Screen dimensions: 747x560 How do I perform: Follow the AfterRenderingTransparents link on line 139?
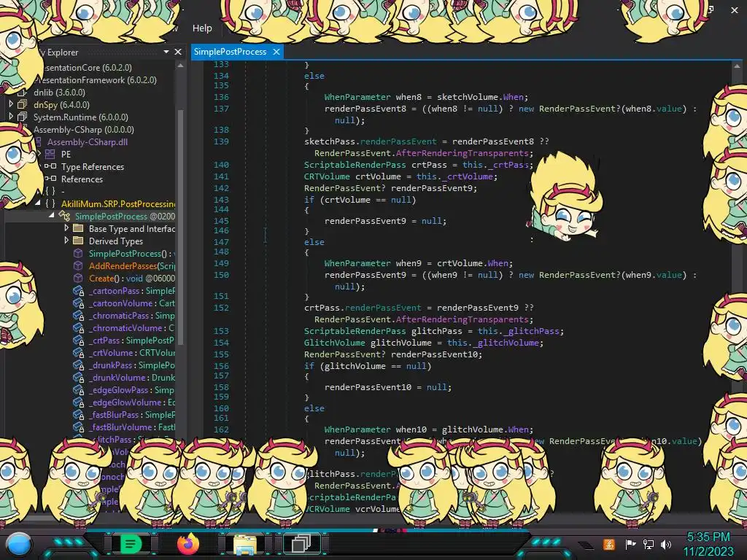click(462, 153)
